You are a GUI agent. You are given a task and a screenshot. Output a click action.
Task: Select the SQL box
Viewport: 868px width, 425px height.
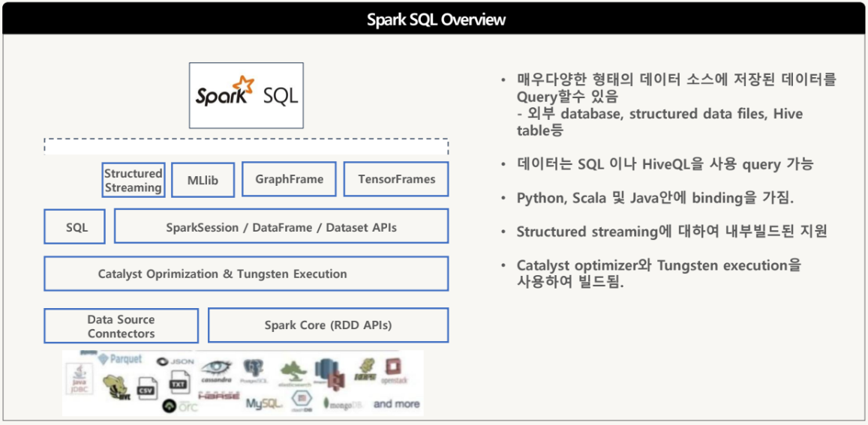75,226
